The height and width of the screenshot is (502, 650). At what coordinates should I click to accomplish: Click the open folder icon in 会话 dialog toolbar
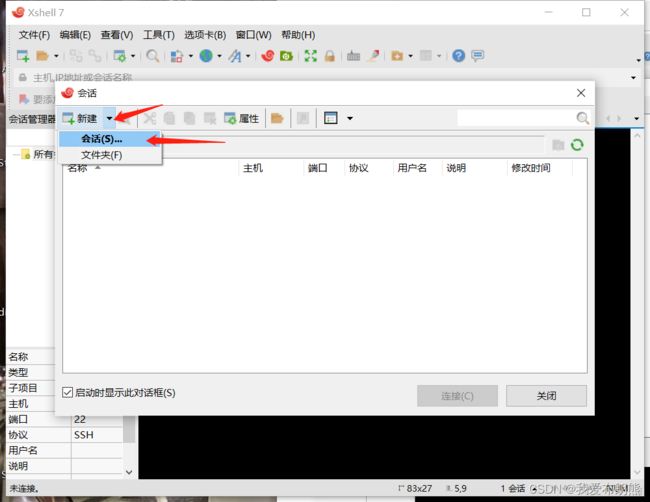click(277, 119)
